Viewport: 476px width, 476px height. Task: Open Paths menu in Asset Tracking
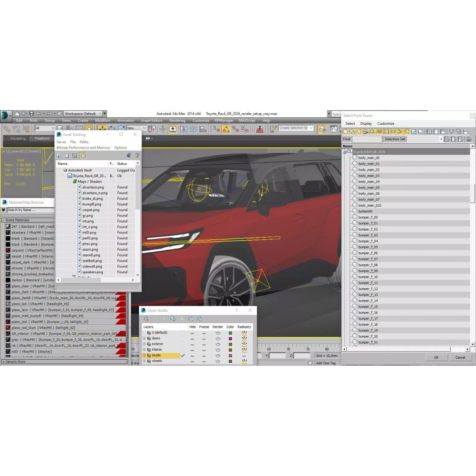[84, 142]
